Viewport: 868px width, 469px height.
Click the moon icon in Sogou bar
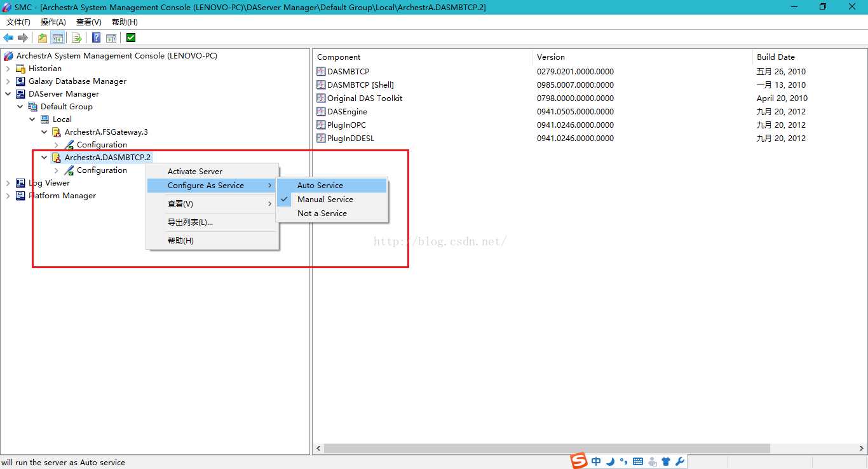[610, 462]
